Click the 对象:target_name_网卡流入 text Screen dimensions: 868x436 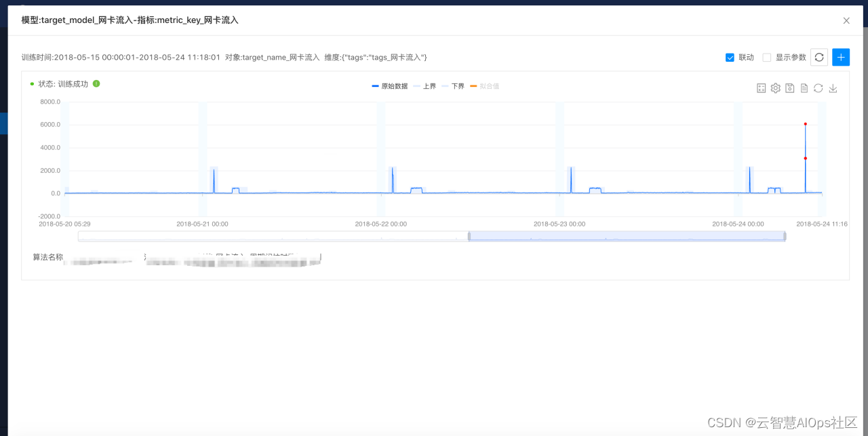click(x=272, y=58)
